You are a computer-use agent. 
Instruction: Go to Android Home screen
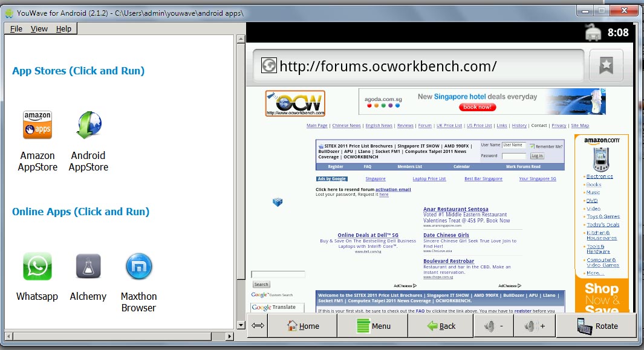[x=303, y=326]
